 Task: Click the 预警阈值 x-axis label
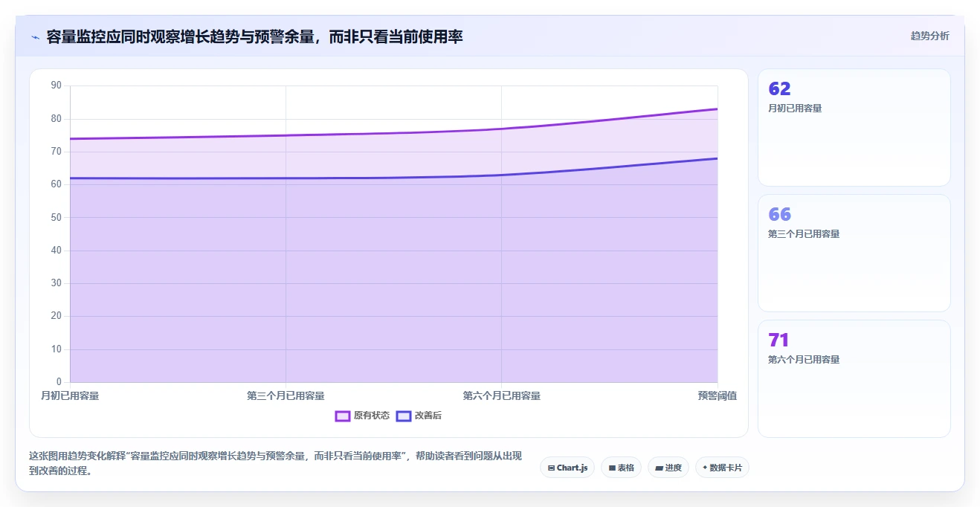(x=718, y=395)
